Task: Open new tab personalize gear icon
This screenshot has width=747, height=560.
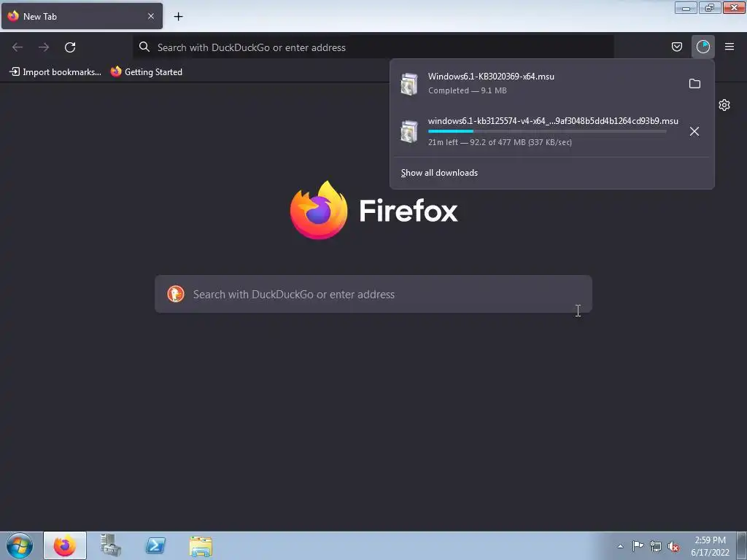Action: 724,105
